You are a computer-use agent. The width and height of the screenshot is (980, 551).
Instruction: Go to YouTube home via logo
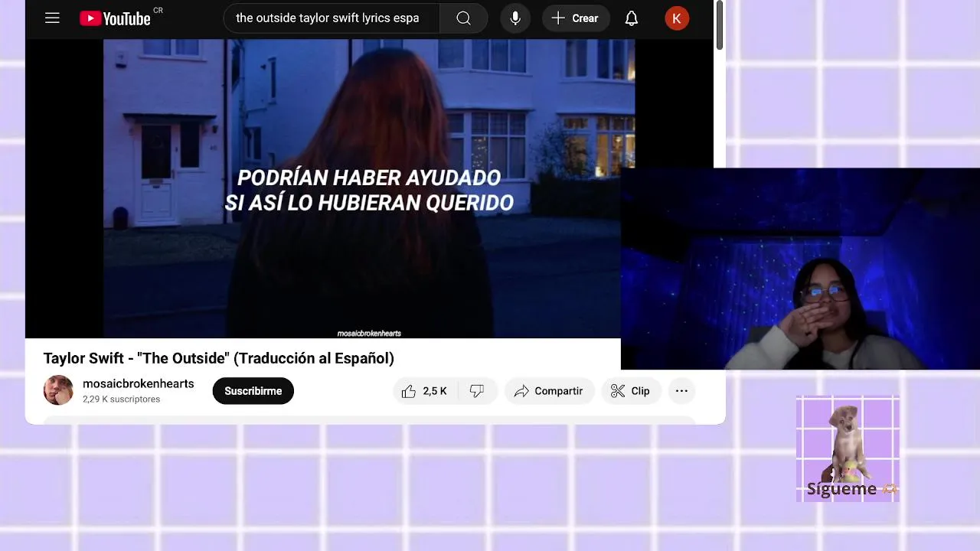click(115, 18)
